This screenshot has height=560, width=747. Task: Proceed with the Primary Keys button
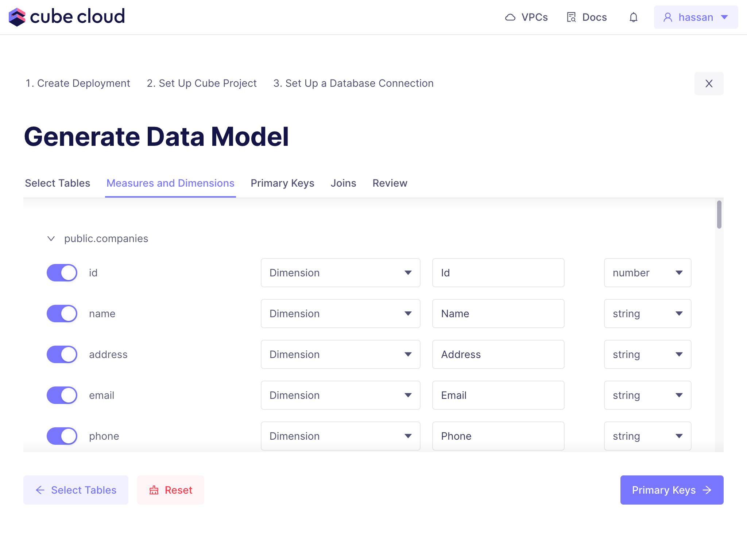(672, 490)
